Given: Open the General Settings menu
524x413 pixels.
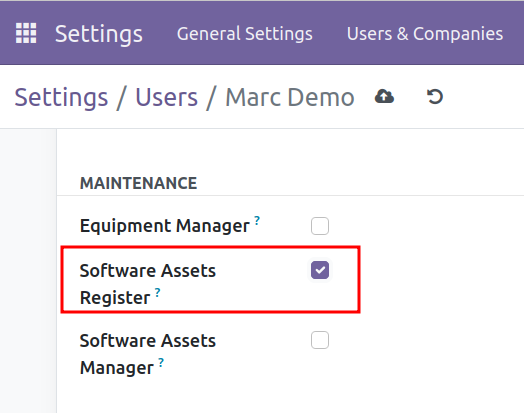Looking at the screenshot, I should click(x=245, y=34).
